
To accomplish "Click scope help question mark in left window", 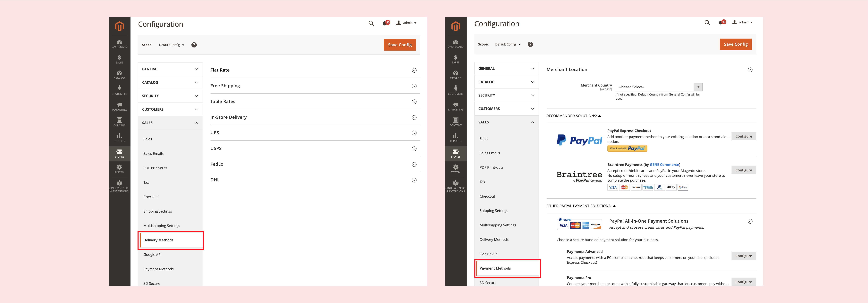I will point(194,45).
